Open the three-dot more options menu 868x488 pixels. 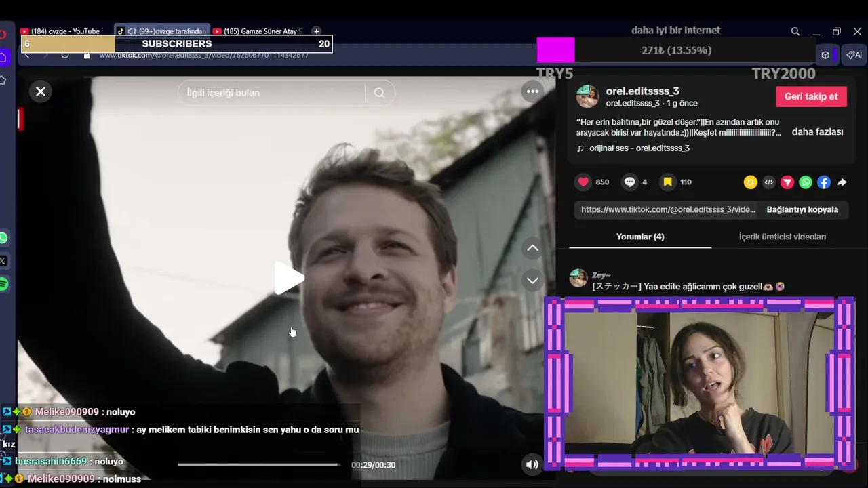(532, 91)
